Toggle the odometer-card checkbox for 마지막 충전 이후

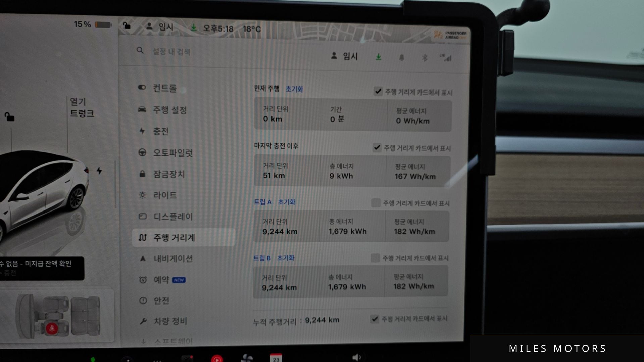point(377,147)
